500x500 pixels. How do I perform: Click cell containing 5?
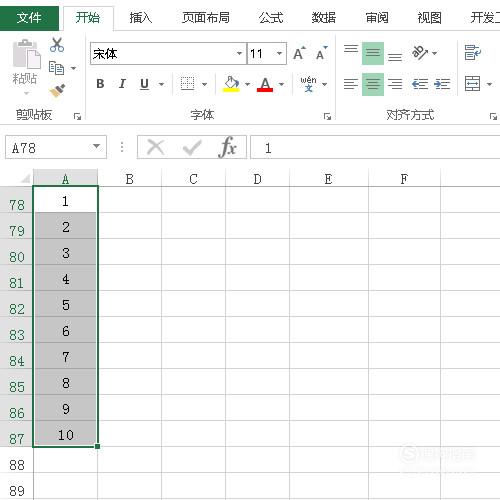coord(65,305)
